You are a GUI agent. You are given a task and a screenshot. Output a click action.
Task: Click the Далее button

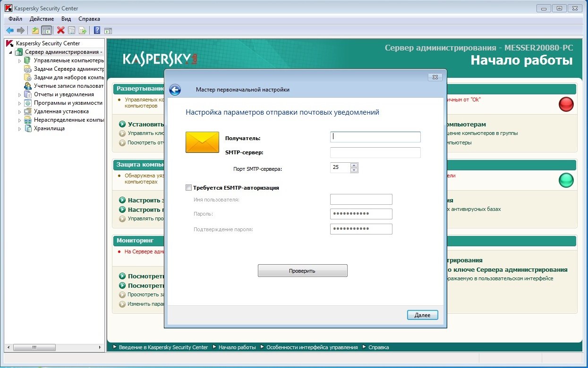[x=422, y=315]
